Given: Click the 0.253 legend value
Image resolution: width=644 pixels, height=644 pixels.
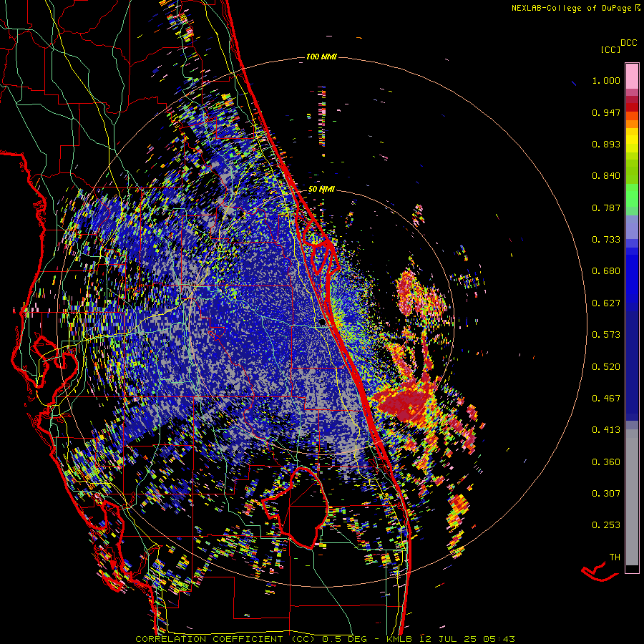Looking at the screenshot, I should [606, 525].
